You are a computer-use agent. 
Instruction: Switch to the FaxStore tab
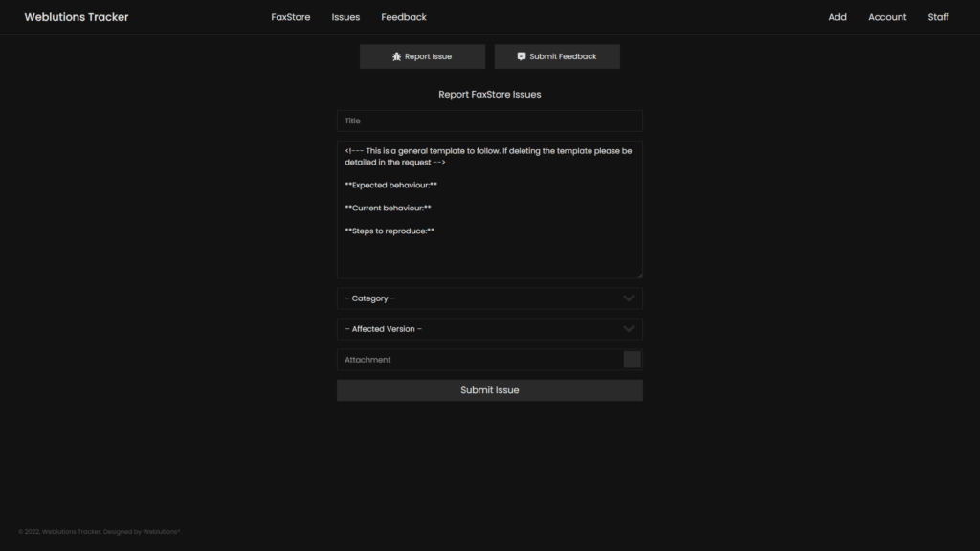(291, 16)
